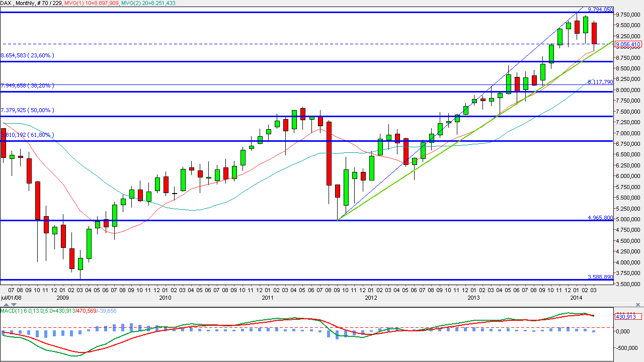The width and height of the screenshot is (644, 362).
Task: Click the 2009 year label on time axis
Action: point(62,298)
